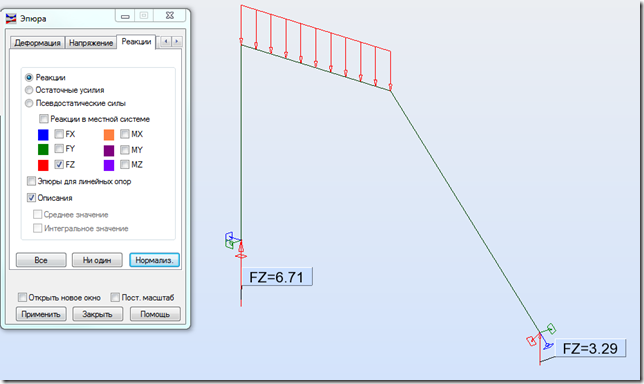Toggle the Описания checkbox
The width and height of the screenshot is (644, 384).
(31, 198)
